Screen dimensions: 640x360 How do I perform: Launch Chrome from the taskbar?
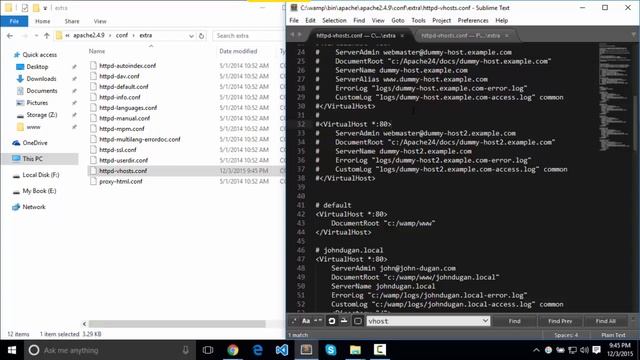tap(233, 350)
